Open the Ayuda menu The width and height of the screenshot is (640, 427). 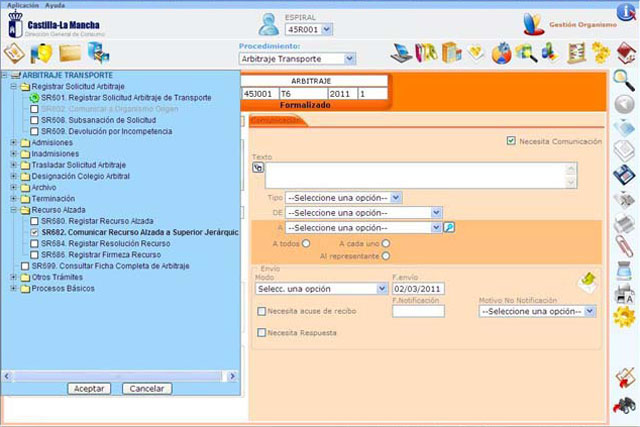tap(55, 5)
